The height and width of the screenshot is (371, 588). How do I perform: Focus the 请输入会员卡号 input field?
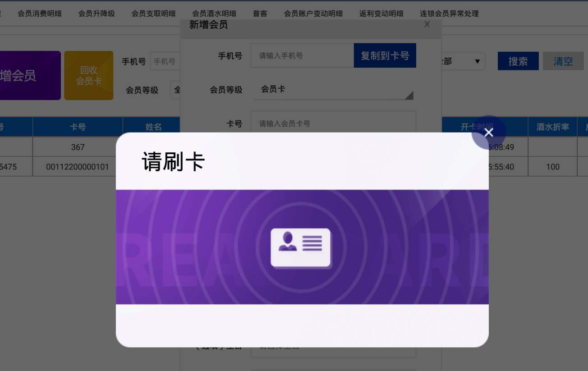pos(333,123)
